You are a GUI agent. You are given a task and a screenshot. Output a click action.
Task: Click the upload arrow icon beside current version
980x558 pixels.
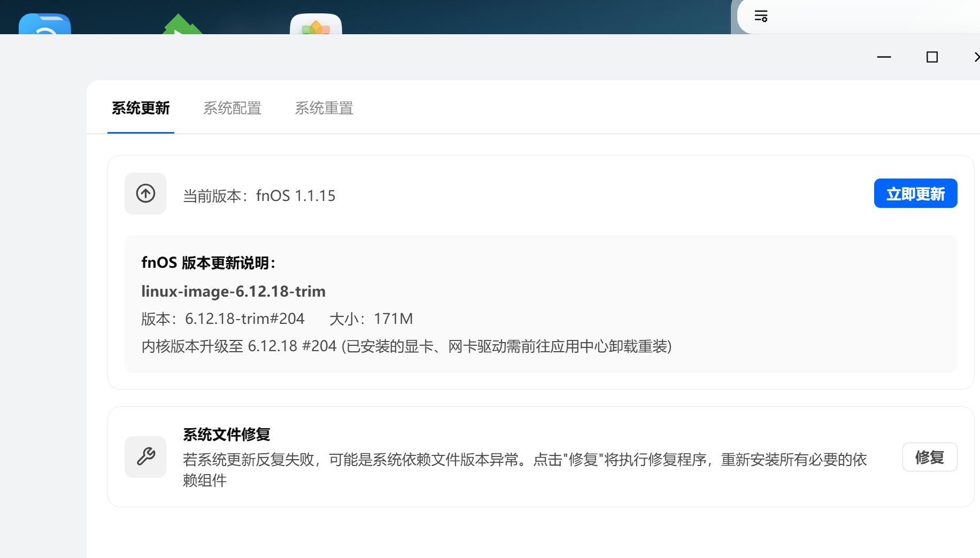coord(145,193)
